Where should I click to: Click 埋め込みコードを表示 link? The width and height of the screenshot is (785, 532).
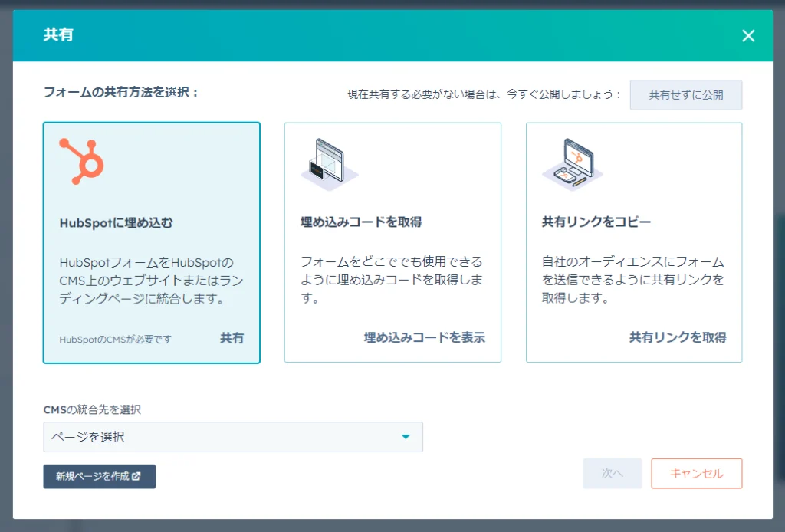pos(425,337)
